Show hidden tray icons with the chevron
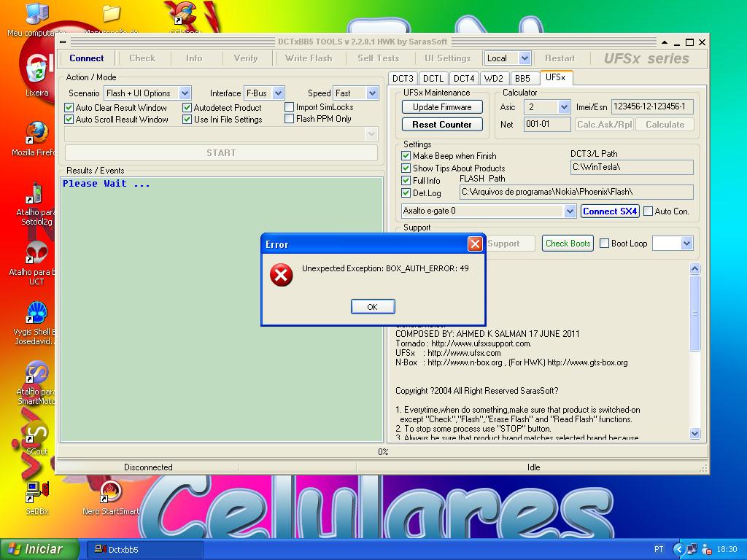 tap(678, 549)
